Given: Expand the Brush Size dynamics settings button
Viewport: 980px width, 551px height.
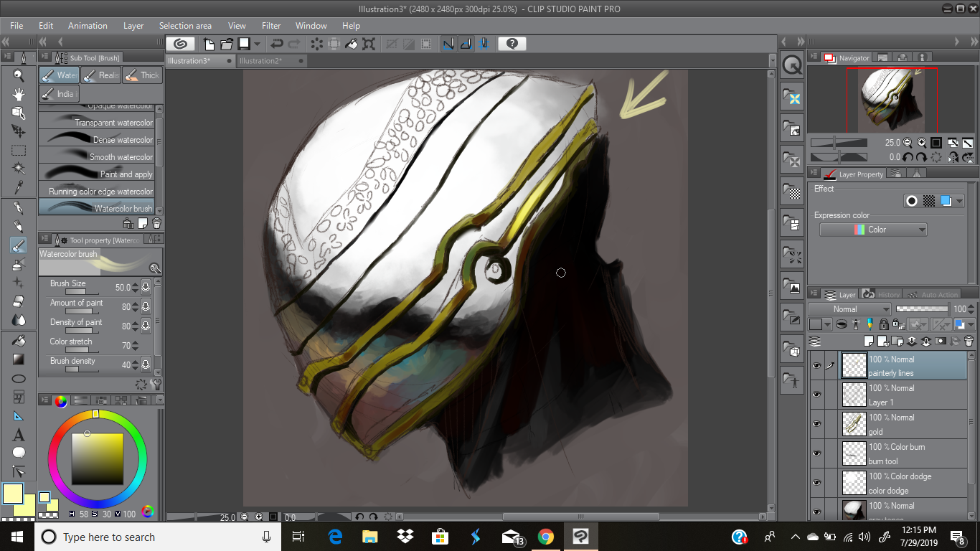Looking at the screenshot, I should [x=146, y=288].
